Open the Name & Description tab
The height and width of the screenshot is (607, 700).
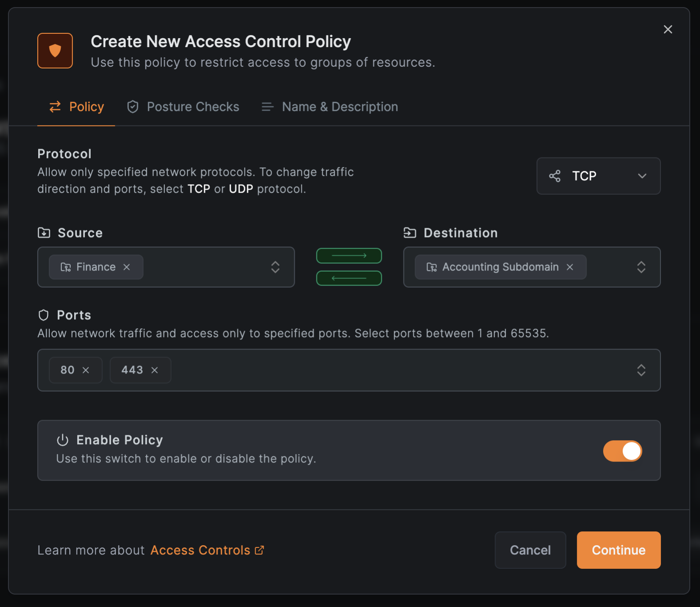[x=330, y=107]
